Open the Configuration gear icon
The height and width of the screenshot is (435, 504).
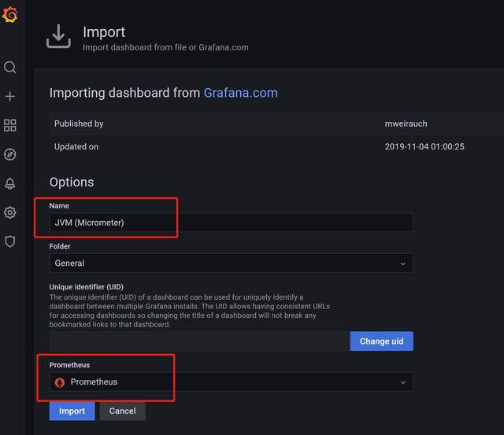10,212
